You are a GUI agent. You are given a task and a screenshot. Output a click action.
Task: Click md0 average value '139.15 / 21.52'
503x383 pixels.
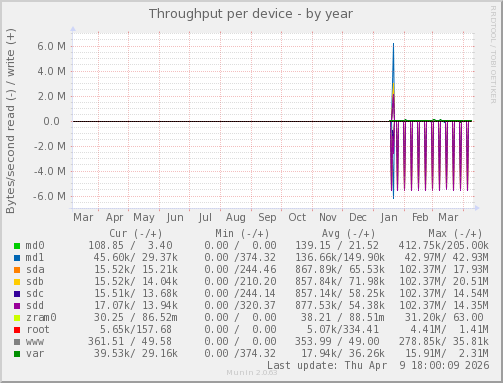click(x=337, y=246)
